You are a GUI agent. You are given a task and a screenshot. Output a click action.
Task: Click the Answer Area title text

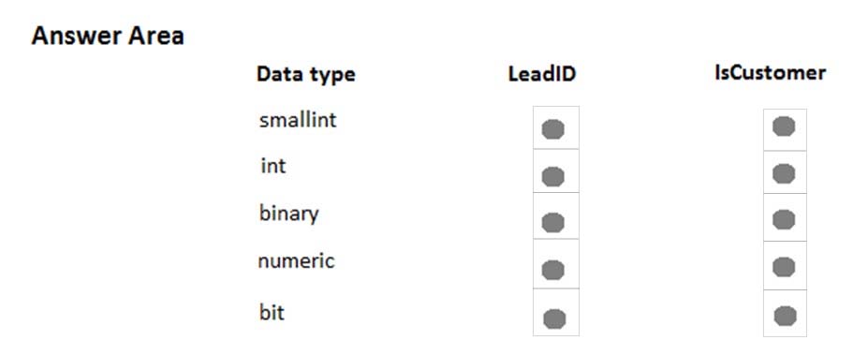tap(108, 36)
